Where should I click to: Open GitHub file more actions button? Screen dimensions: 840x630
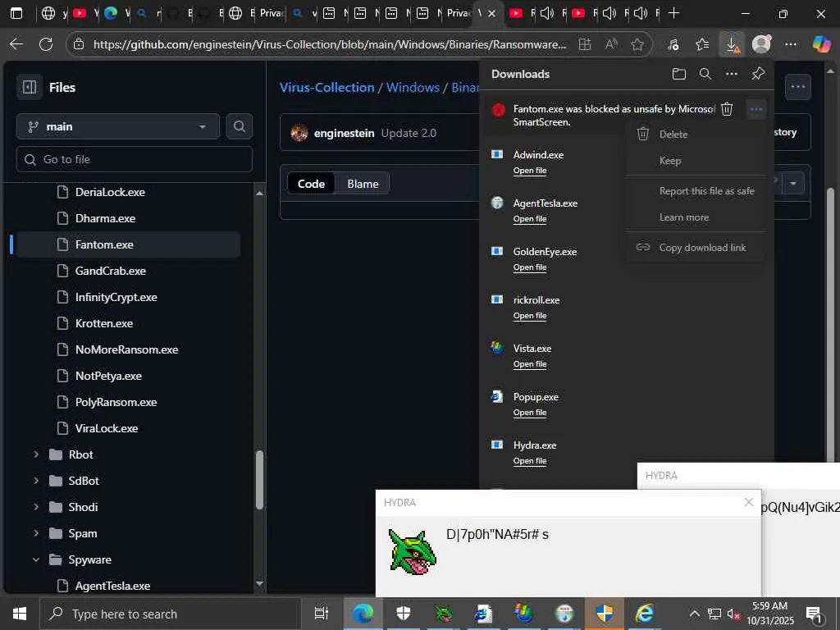pos(797,87)
